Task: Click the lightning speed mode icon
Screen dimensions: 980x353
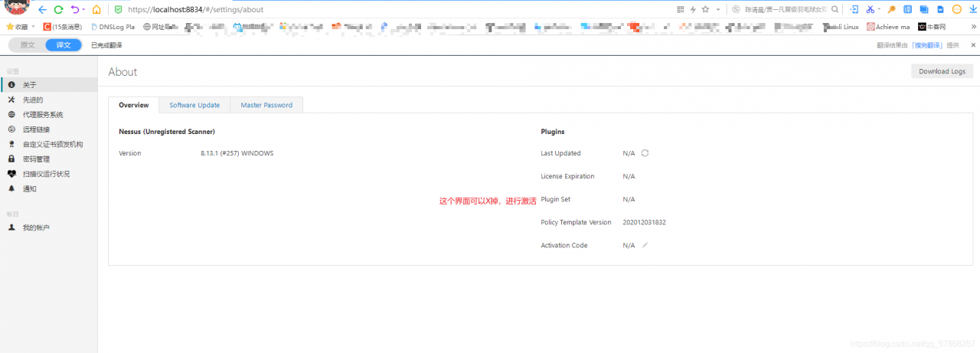Action: click(693, 10)
